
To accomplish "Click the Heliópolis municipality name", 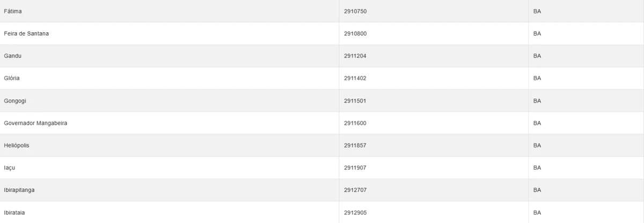I will (x=17, y=146).
